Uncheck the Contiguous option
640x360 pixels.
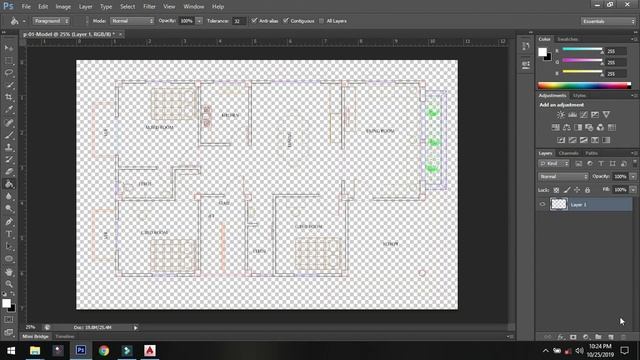tap(286, 20)
